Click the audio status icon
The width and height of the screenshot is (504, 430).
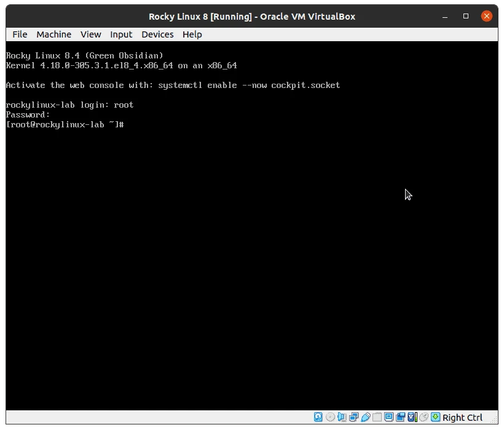(342, 417)
